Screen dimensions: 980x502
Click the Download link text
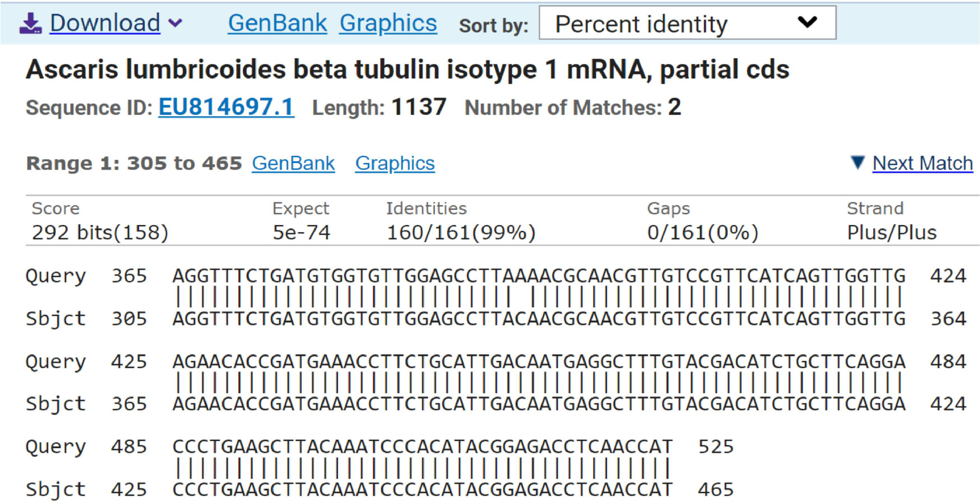pos(104,23)
